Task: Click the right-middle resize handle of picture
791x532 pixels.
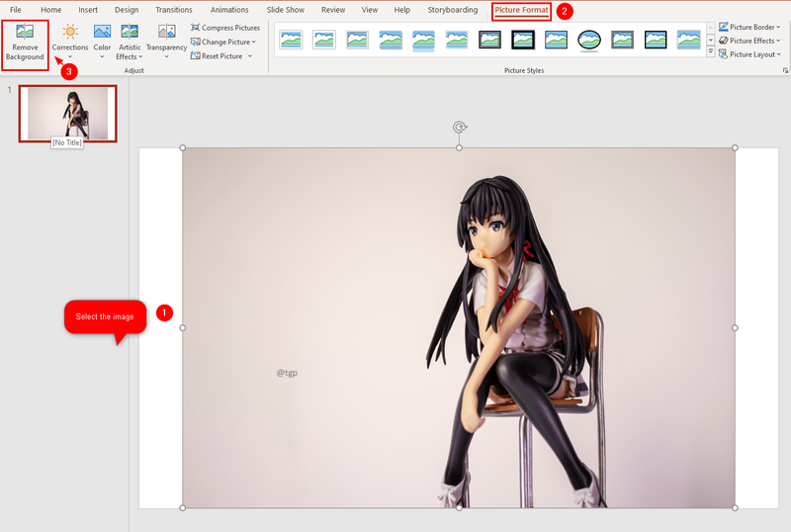Action: click(x=735, y=327)
